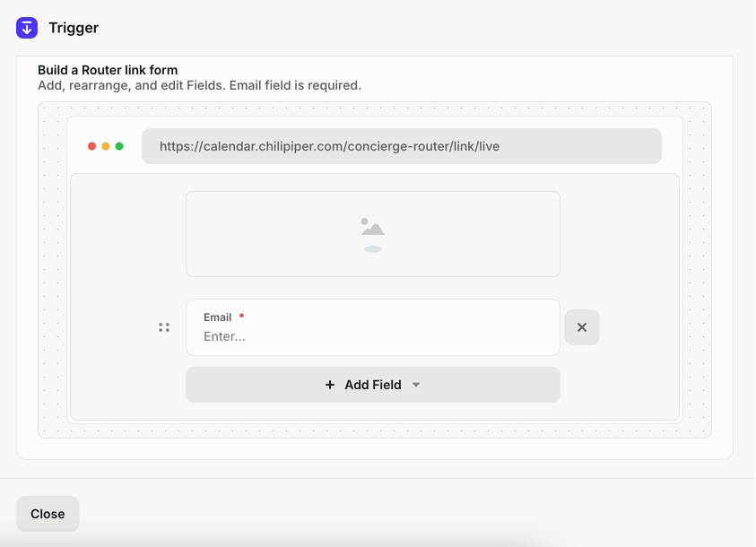Open the Add Field menu button
Viewport: 756px width, 547px height.
[x=373, y=385]
